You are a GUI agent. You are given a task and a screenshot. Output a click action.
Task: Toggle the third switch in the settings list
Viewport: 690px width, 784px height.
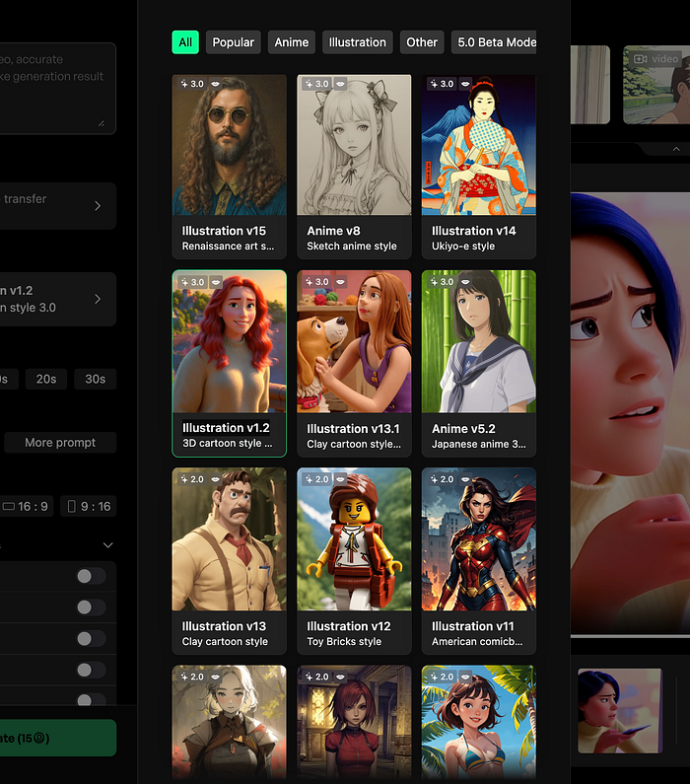tap(91, 638)
